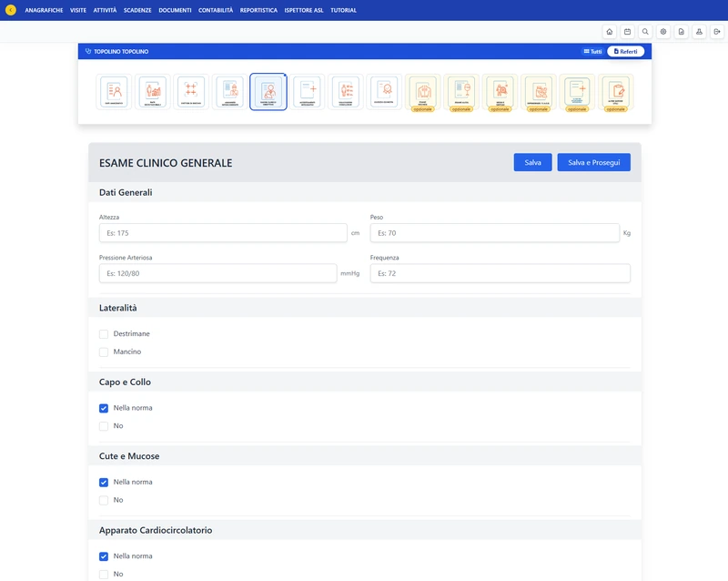Open the calendar icon in toolbar

[627, 32]
